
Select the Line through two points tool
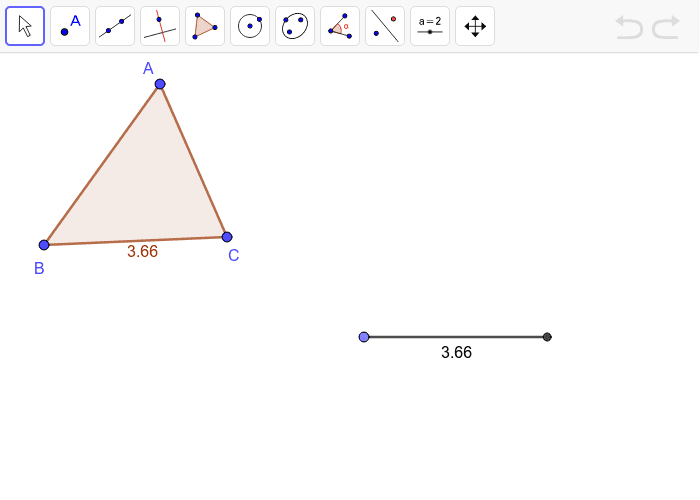115,26
